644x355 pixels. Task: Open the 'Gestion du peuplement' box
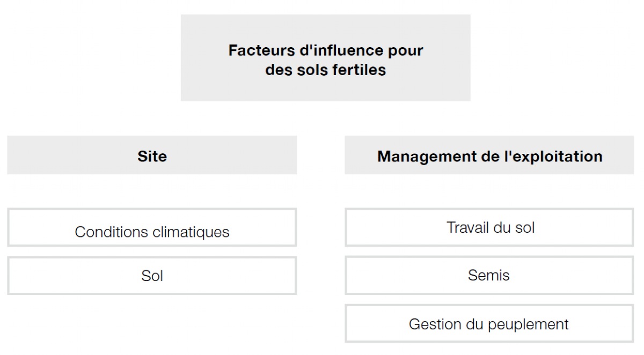pos(489,324)
